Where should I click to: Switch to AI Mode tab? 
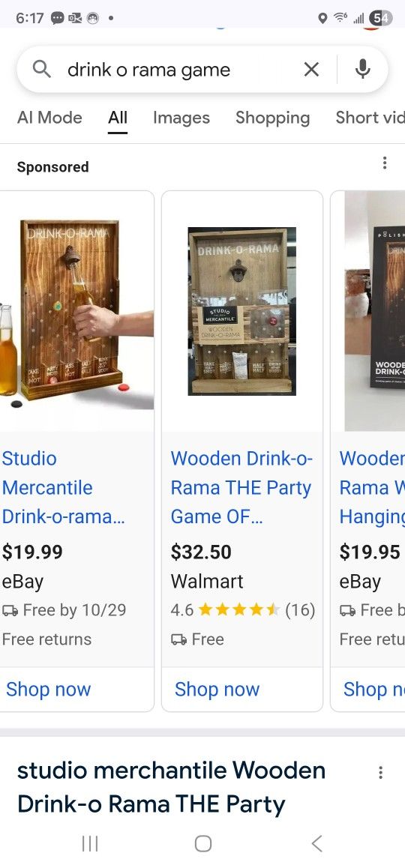point(49,118)
